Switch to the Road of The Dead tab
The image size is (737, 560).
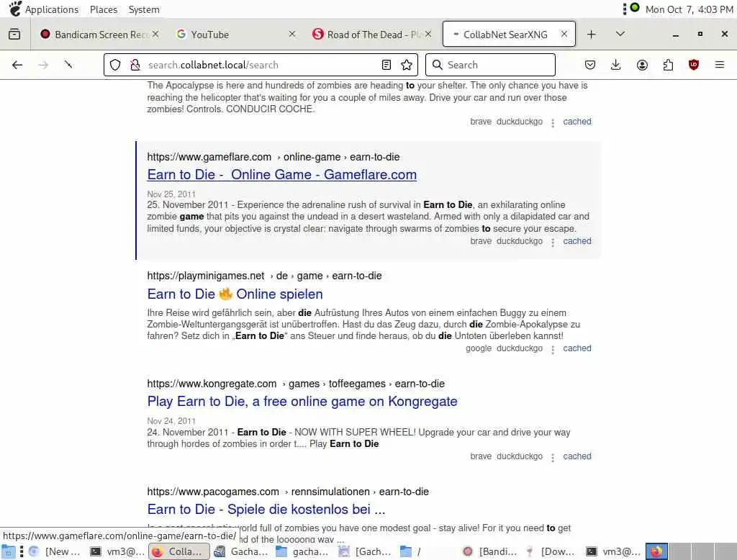pyautogui.click(x=371, y=35)
